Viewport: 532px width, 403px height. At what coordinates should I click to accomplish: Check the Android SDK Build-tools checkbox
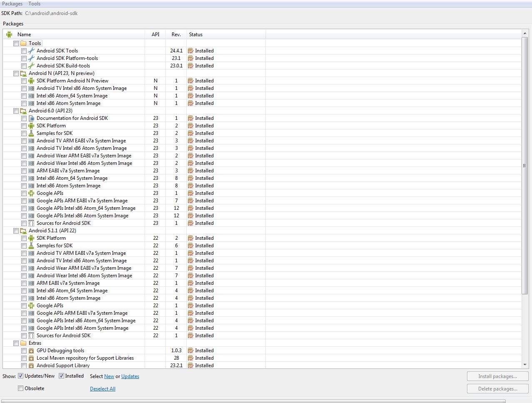coord(24,66)
